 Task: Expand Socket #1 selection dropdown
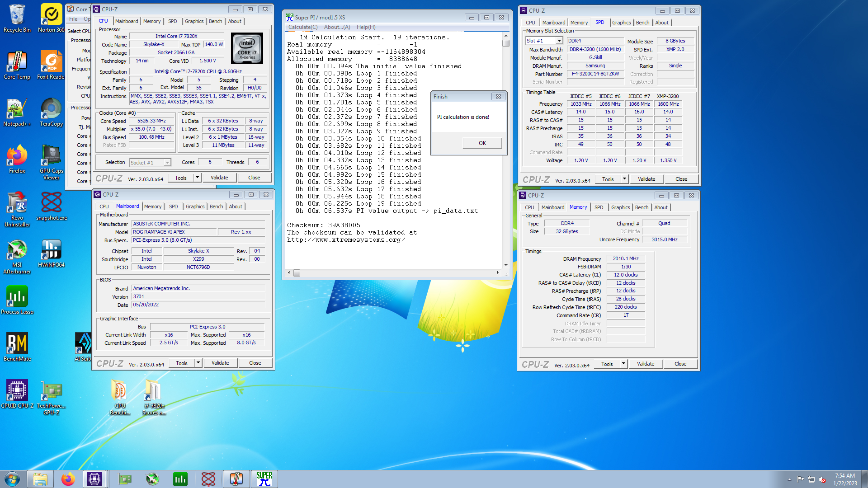point(167,163)
